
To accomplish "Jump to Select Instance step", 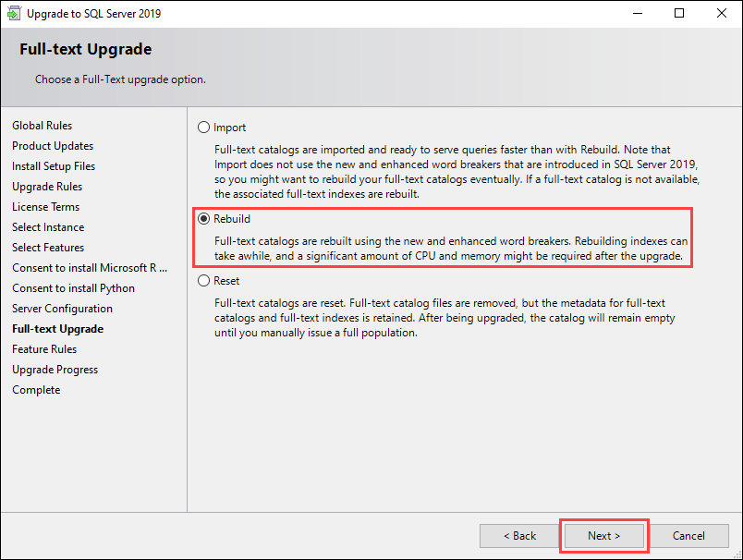I will 48,227.
